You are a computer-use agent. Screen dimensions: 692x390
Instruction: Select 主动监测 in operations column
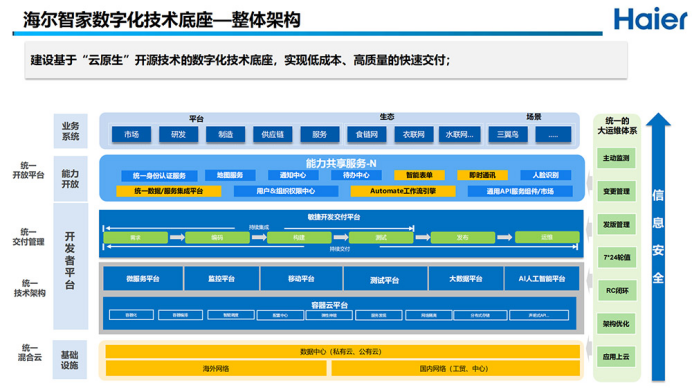[x=616, y=158]
